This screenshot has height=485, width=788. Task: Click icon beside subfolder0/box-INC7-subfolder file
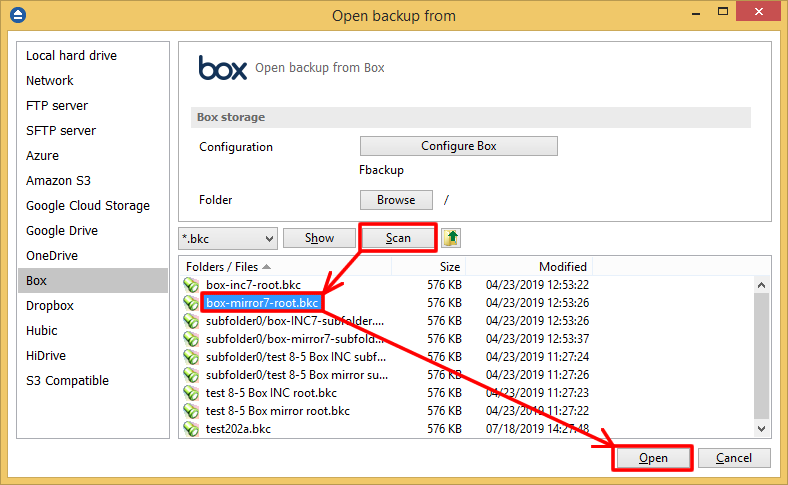pos(192,321)
